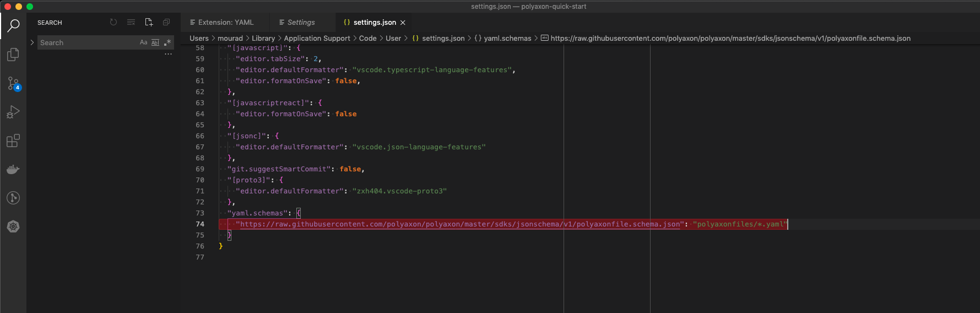
Task: Collapse all search results
Action: [x=166, y=22]
